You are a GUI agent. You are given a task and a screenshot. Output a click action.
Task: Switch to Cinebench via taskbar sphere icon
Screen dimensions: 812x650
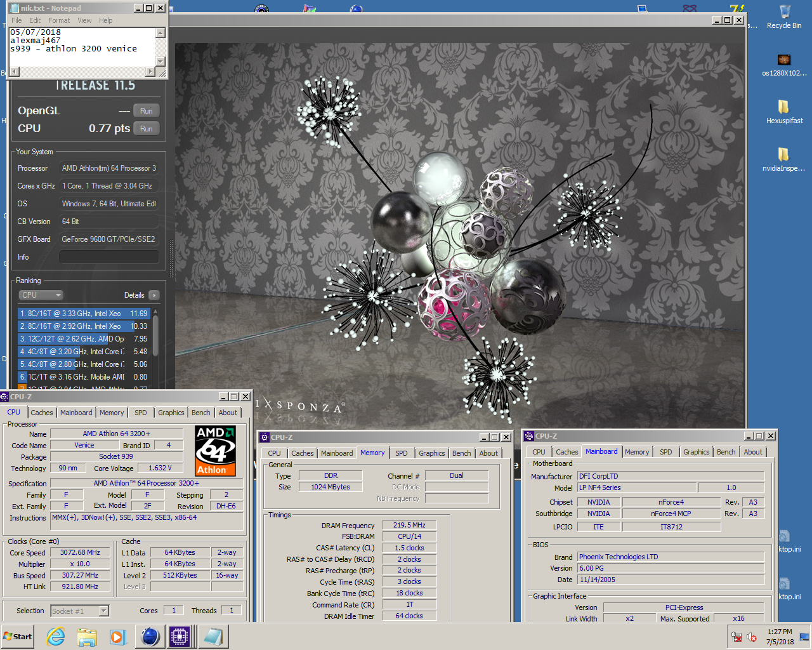(x=150, y=637)
